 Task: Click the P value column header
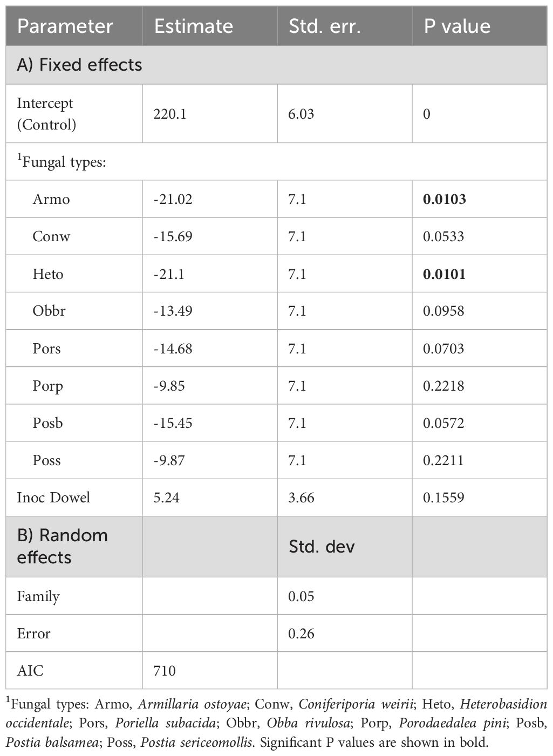457,26
